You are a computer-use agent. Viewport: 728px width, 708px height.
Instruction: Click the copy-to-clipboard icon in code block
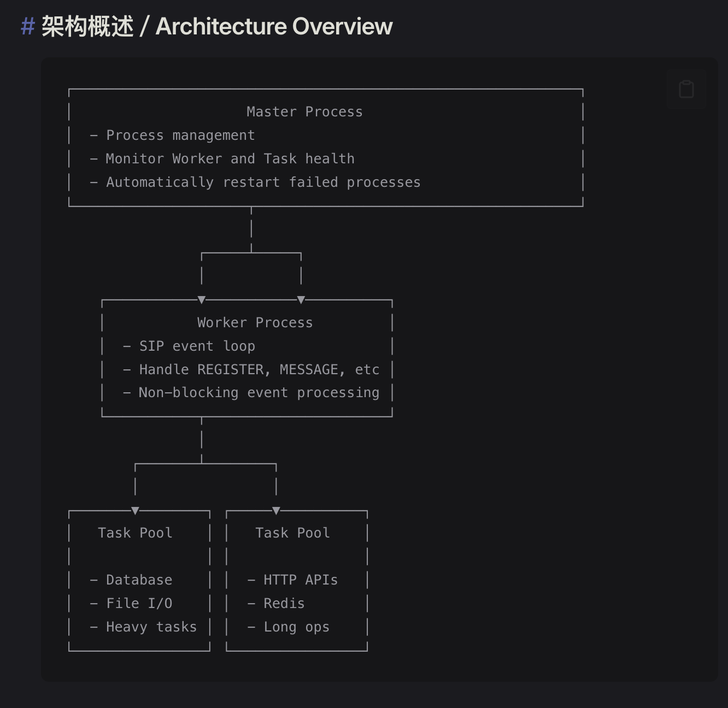click(x=686, y=89)
